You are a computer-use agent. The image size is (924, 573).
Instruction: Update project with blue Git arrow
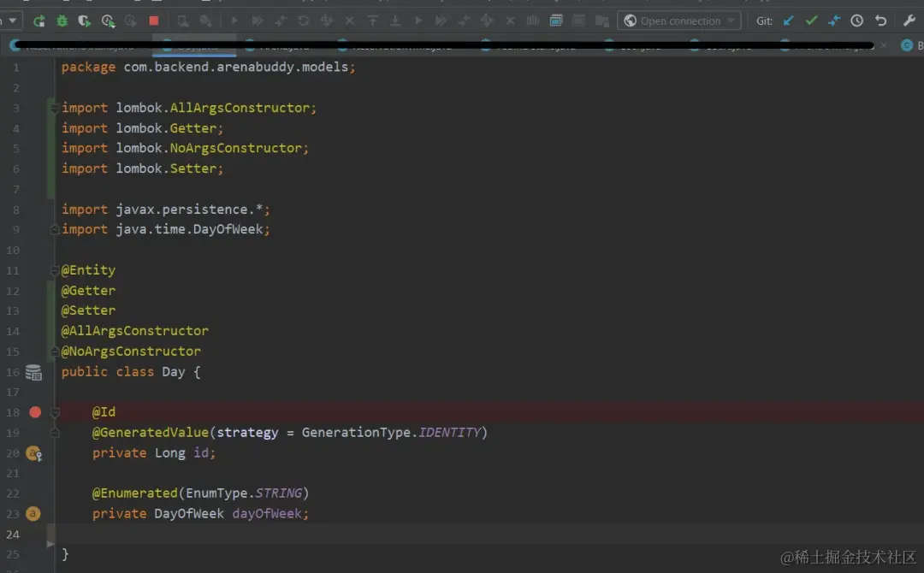pyautogui.click(x=788, y=21)
